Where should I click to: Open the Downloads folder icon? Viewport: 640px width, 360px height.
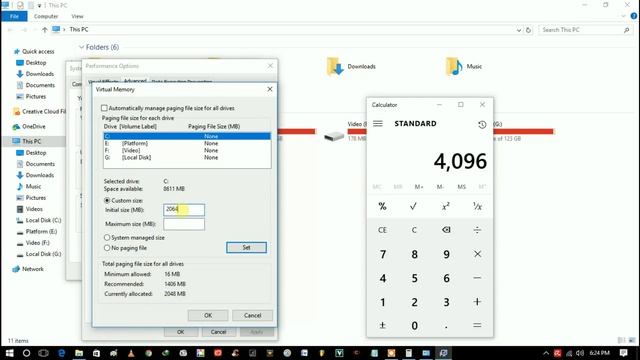335,67
